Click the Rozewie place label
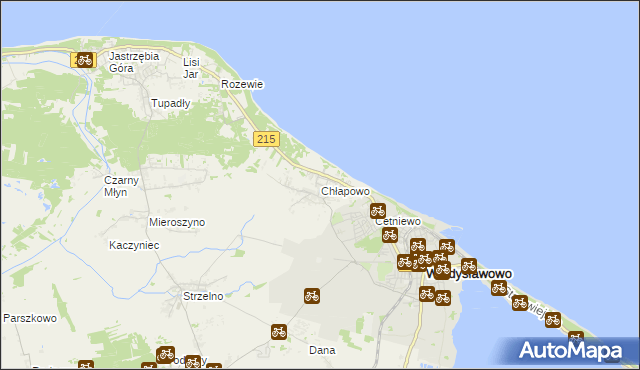This screenshot has width=640, height=370. (242, 84)
